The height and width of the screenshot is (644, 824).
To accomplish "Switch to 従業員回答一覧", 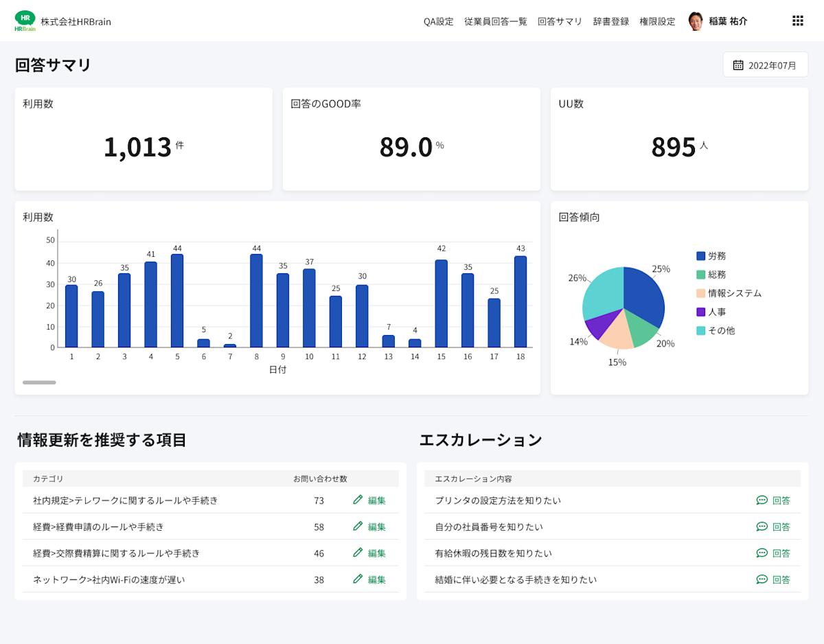I will (496, 21).
